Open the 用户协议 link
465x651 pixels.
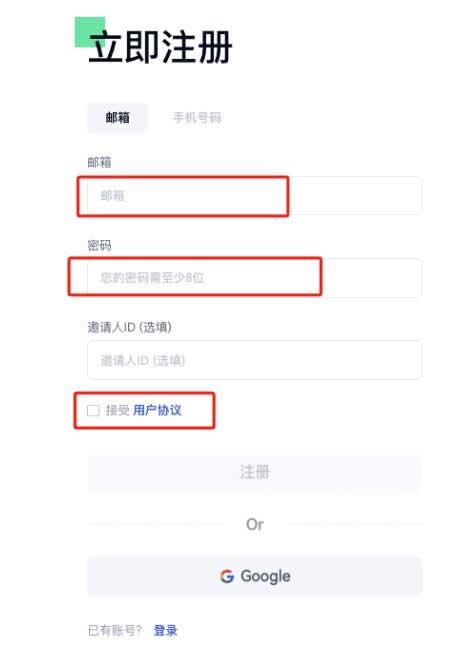pos(157,410)
